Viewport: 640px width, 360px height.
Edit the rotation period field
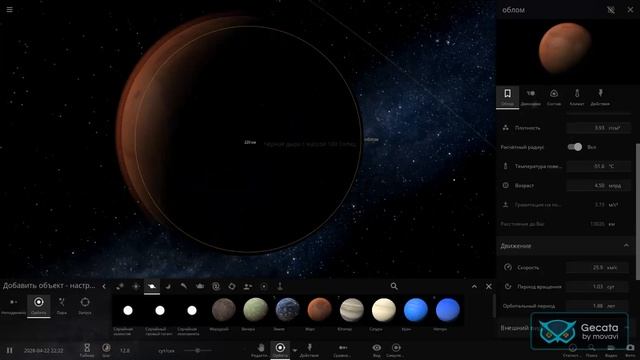599,287
